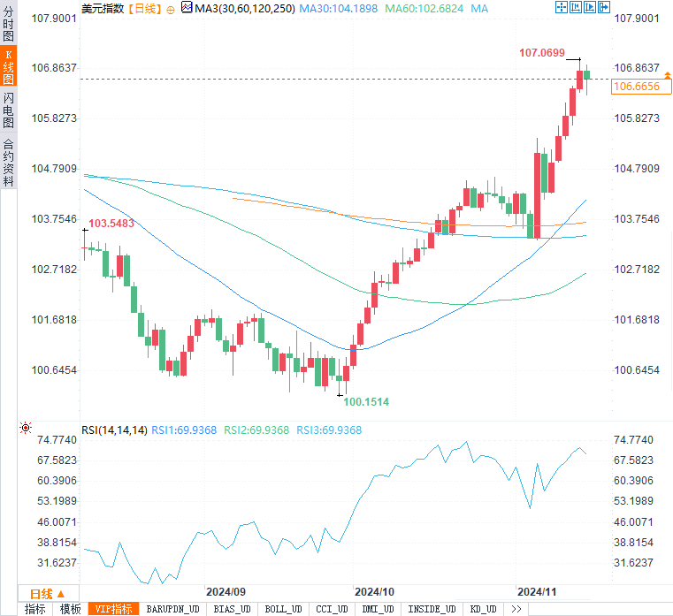Switch to 分时图 time-share view
The image size is (673, 616).
[x=8, y=24]
